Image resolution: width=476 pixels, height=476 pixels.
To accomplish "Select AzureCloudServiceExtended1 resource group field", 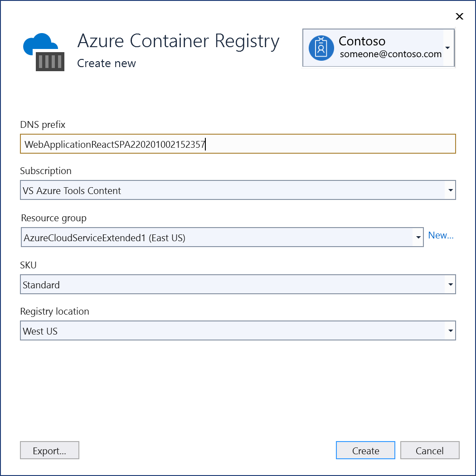I will pyautogui.click(x=181, y=237).
